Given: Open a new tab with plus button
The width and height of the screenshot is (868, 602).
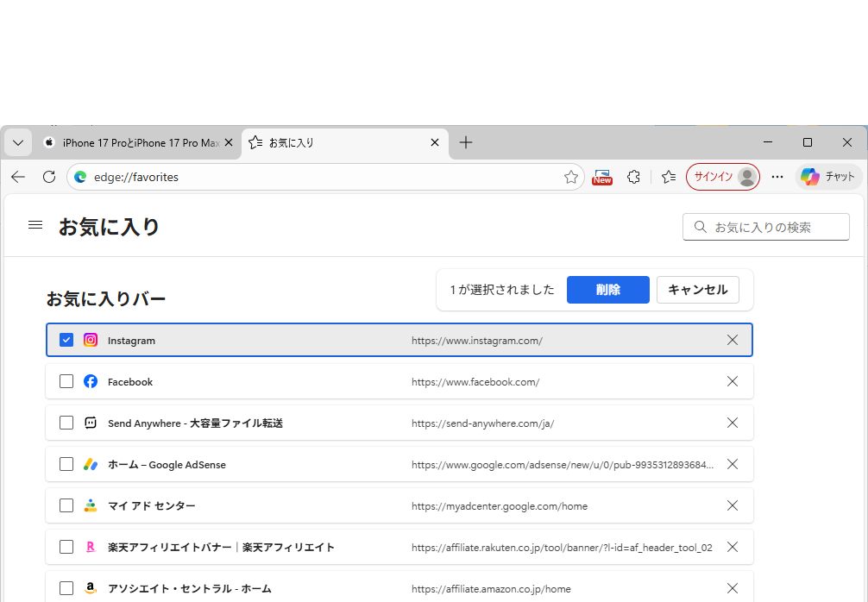Looking at the screenshot, I should (466, 142).
